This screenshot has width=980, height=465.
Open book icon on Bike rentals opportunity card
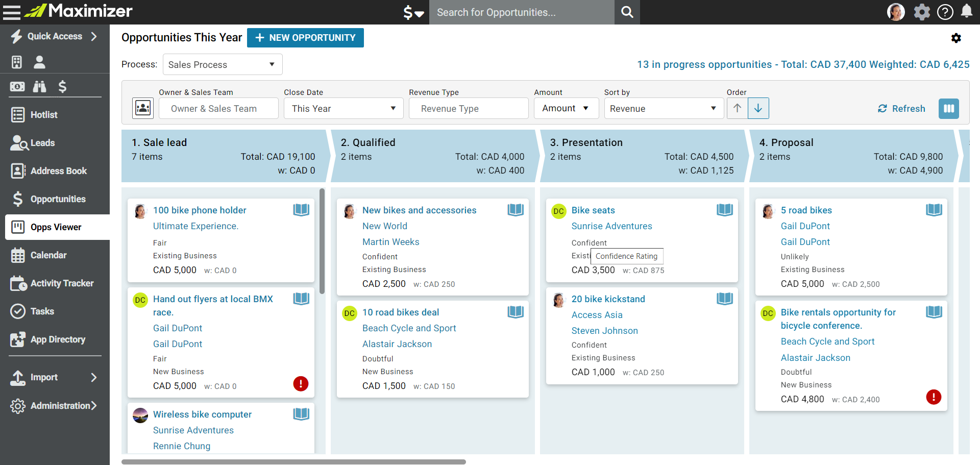coord(934,312)
